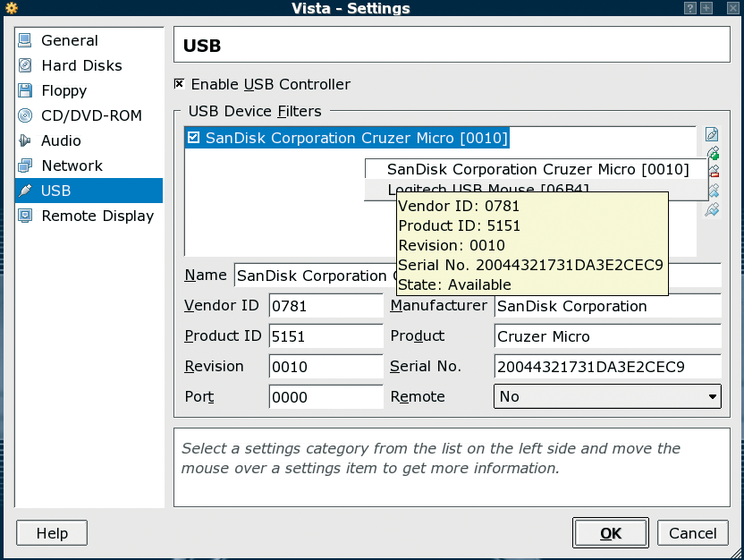Click the Revision field with 0010
The height and width of the screenshot is (560, 744).
[326, 367]
